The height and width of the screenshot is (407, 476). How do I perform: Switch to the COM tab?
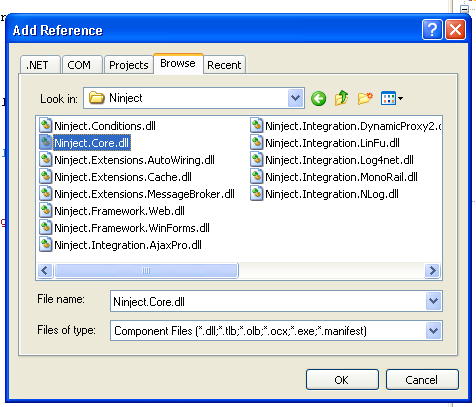tap(82, 65)
